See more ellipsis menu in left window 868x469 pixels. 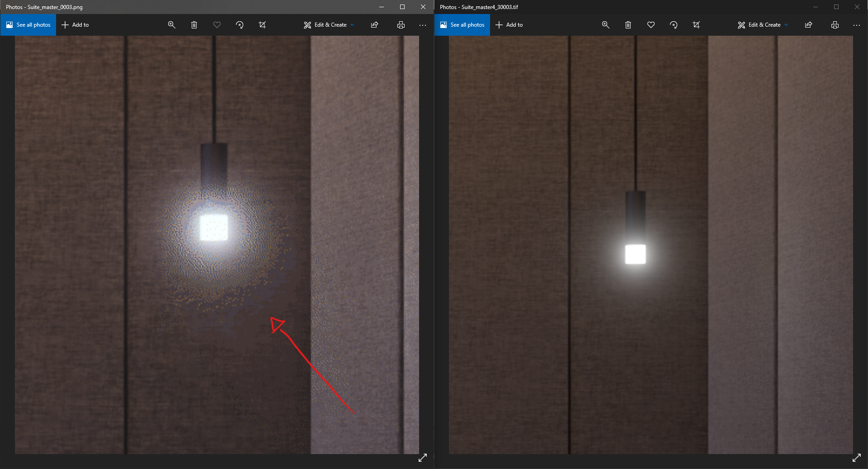[423, 25]
